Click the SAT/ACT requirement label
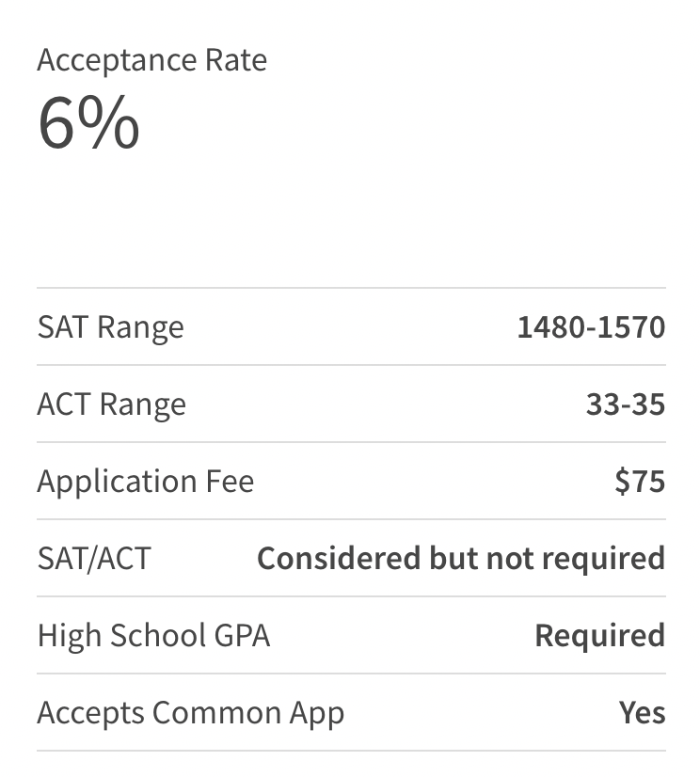The image size is (700, 777). 93,559
